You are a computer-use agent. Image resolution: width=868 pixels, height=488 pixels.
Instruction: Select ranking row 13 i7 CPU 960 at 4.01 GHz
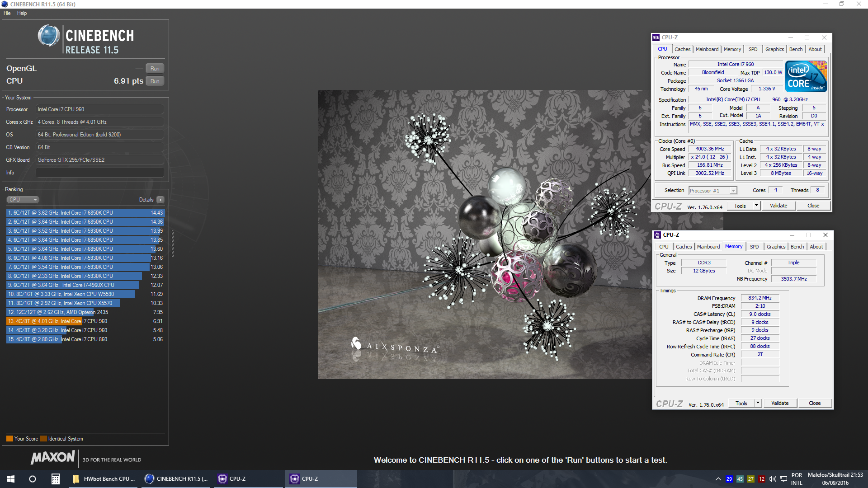85,321
